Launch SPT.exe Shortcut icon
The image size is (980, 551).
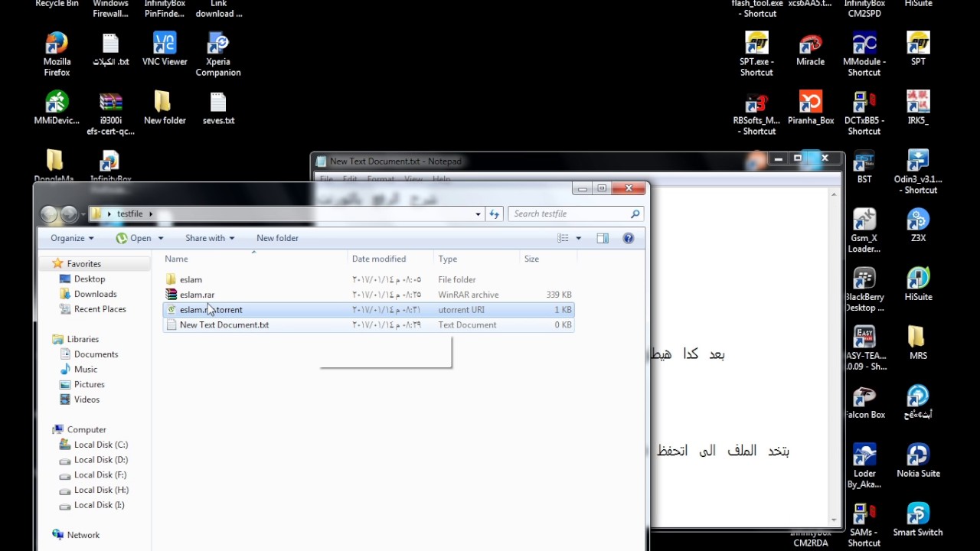[756, 54]
